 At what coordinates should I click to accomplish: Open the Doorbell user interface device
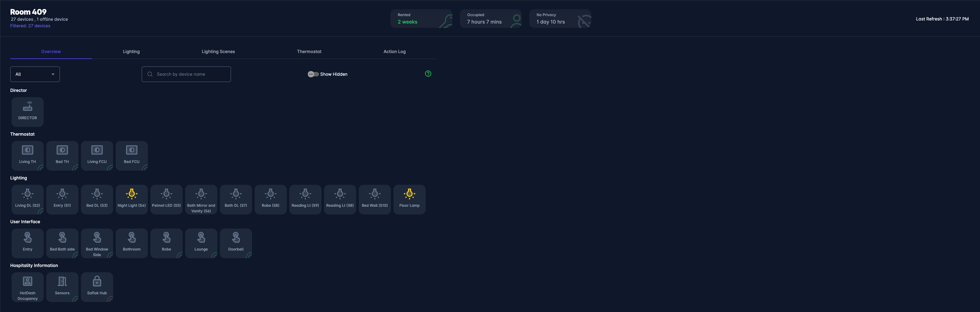(236, 243)
